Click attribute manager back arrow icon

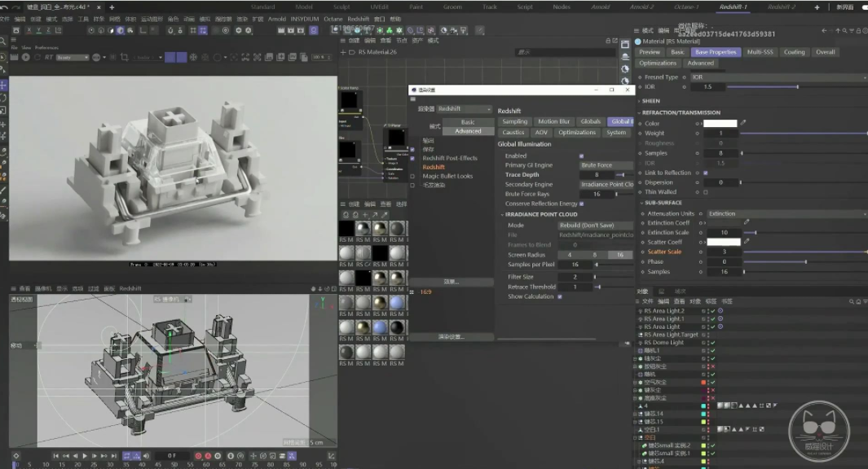coord(824,31)
